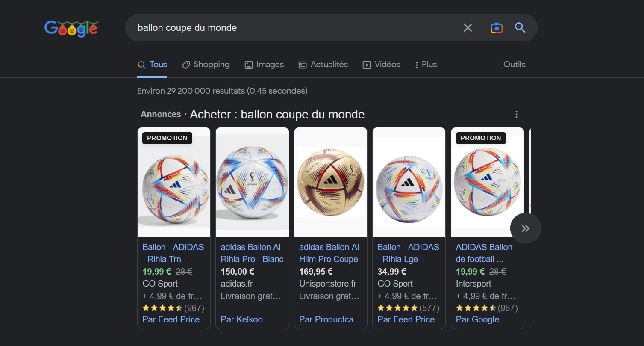Click the Images tab picture icon
This screenshot has height=346, width=644.
click(x=248, y=65)
